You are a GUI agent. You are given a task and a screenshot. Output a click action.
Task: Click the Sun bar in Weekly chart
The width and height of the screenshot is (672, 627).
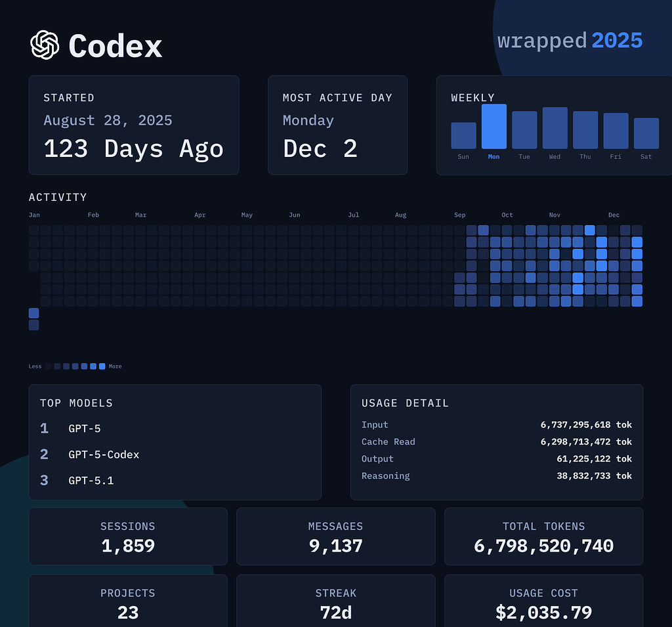point(464,135)
